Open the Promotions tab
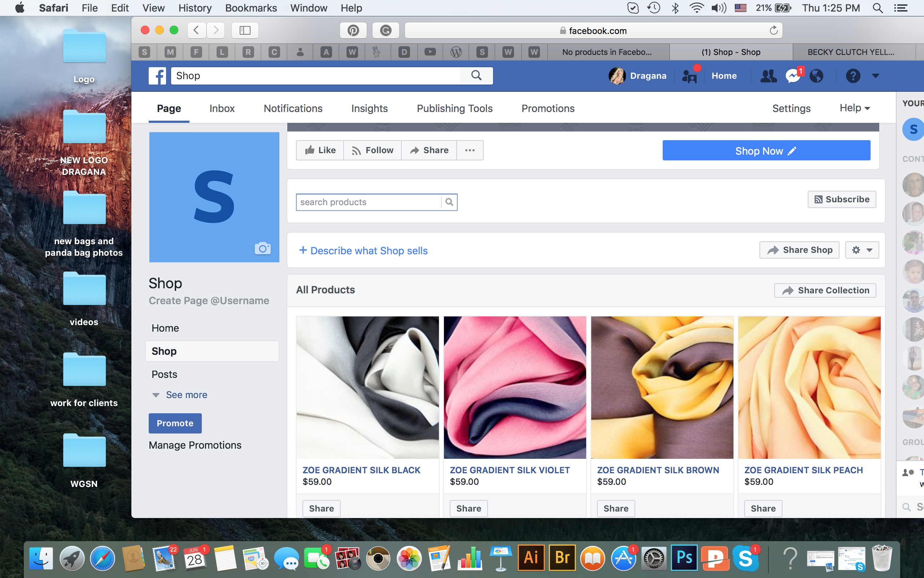The height and width of the screenshot is (578, 924). pyautogui.click(x=548, y=109)
